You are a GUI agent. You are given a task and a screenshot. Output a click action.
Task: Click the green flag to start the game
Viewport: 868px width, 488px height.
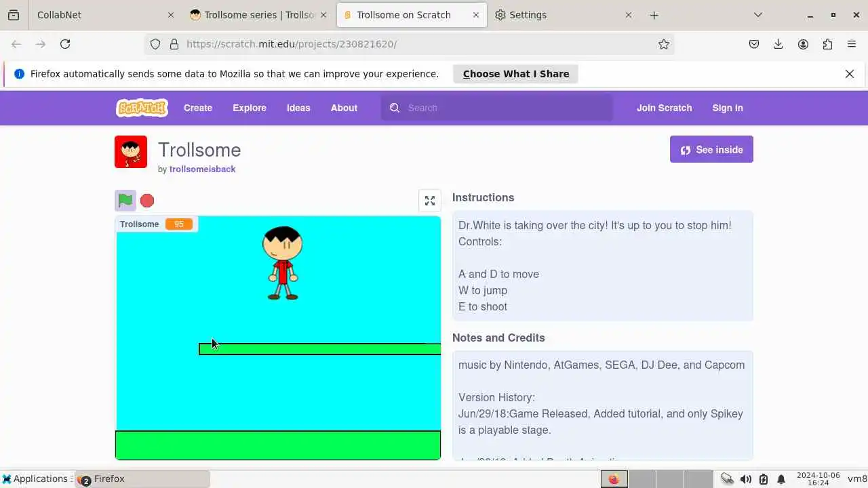click(x=125, y=201)
